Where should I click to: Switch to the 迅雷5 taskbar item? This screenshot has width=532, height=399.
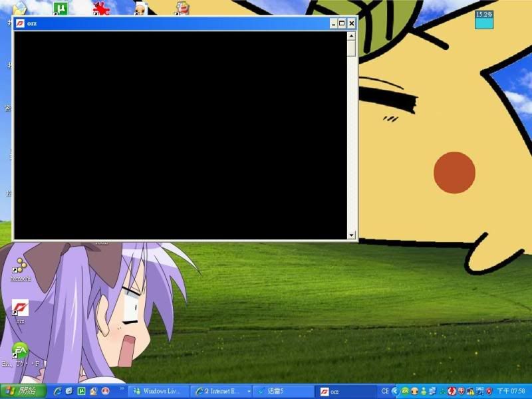pos(283,391)
